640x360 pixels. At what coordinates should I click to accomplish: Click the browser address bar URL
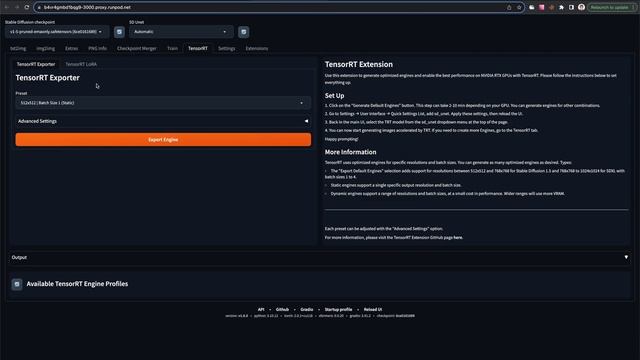click(x=87, y=7)
